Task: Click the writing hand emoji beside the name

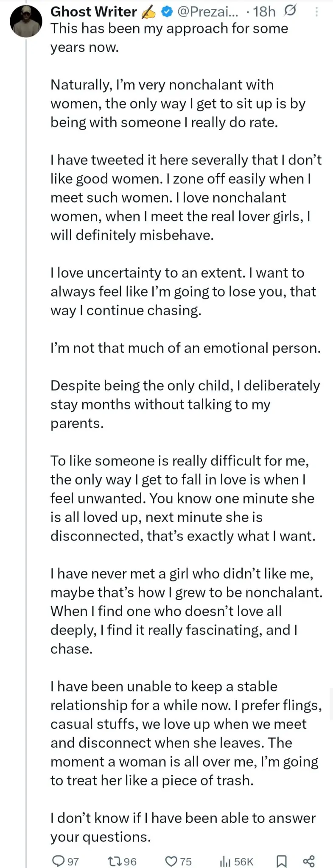Action: click(148, 12)
